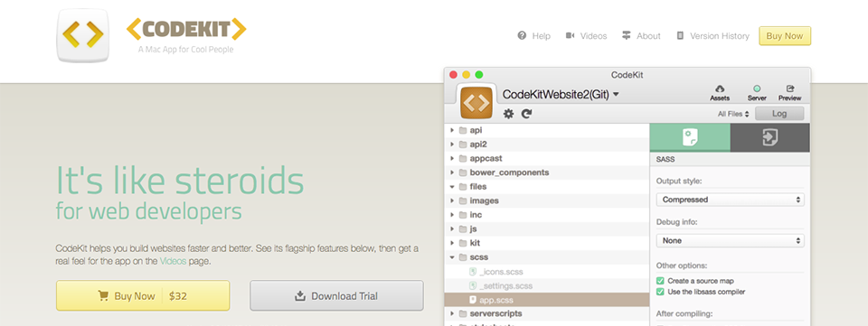Click the CODEKIT wordmark logo
Image resolution: width=868 pixels, height=326 pixels.
click(186, 29)
